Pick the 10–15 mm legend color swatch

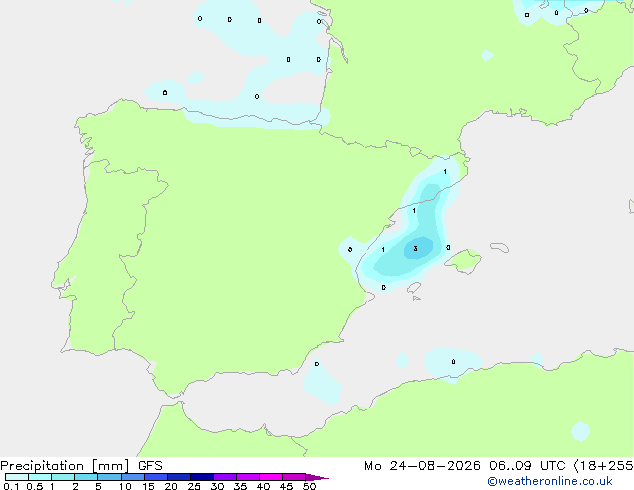coord(133,477)
